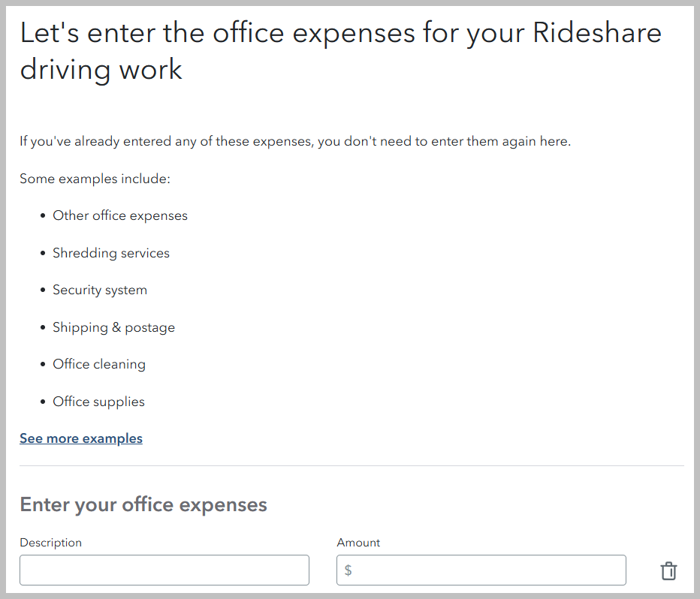
Task: Click the Rideshare office expenses page title
Action: point(340,51)
